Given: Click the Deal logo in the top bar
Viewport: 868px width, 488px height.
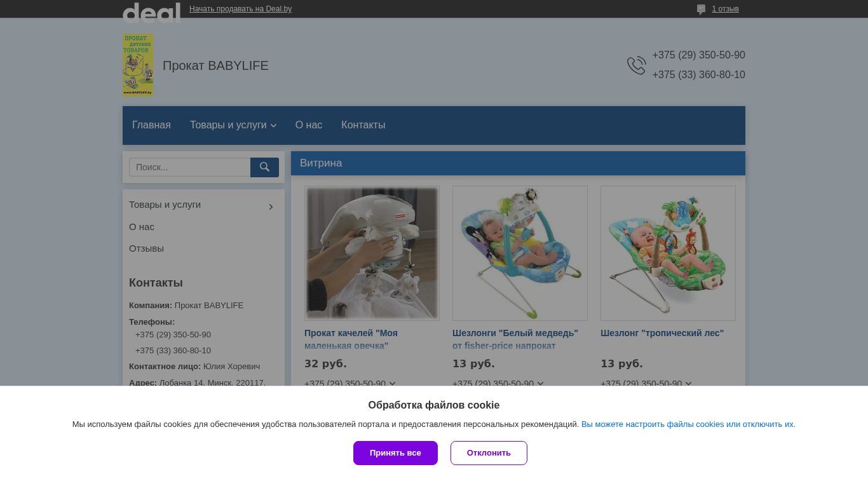Looking at the screenshot, I should [x=151, y=11].
